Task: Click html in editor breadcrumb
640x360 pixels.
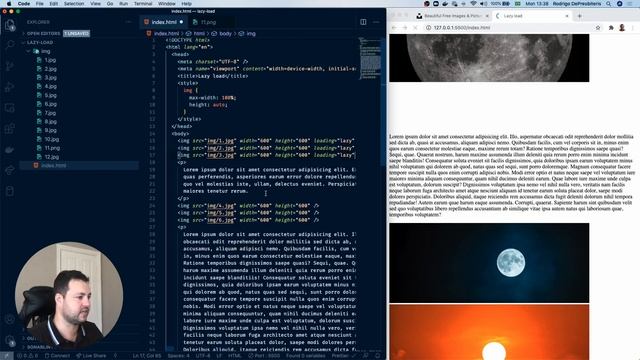Action: tap(199, 34)
